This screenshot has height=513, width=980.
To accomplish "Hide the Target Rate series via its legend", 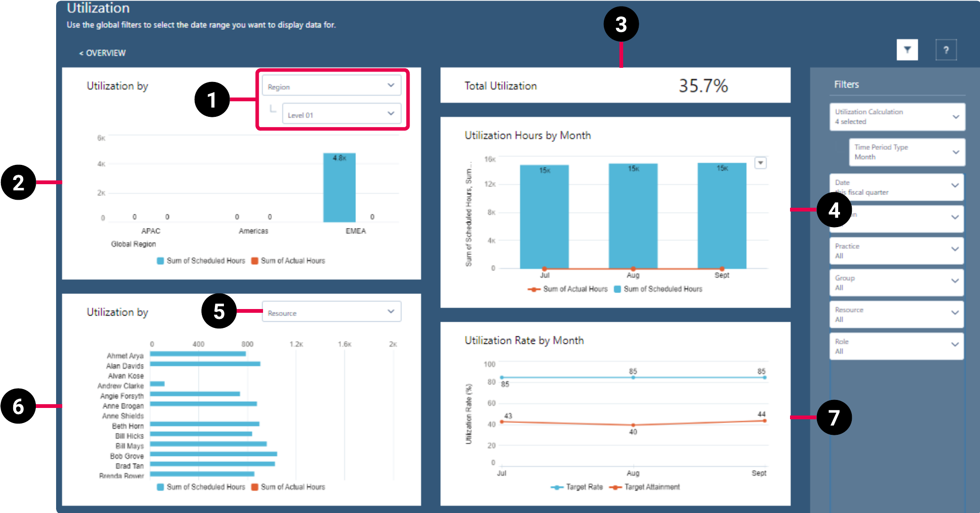I will (576, 487).
